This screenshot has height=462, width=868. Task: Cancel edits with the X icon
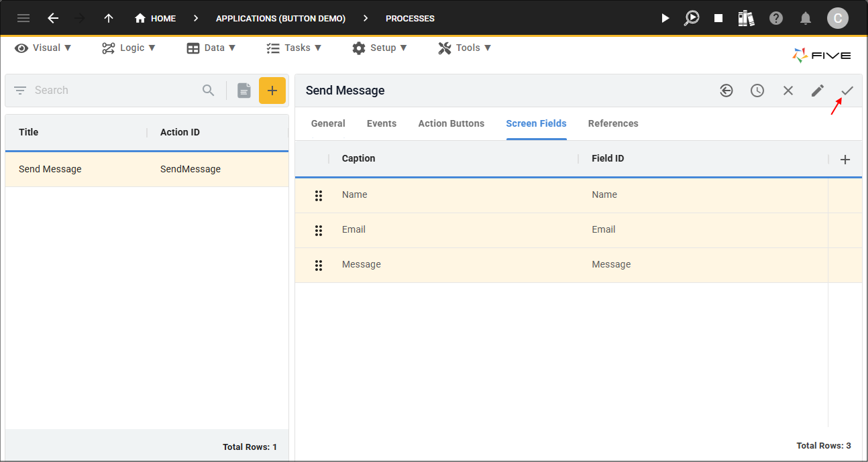(x=788, y=91)
